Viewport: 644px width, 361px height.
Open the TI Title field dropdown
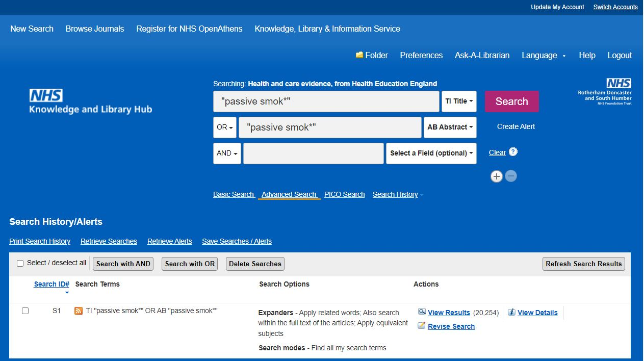[x=459, y=101]
